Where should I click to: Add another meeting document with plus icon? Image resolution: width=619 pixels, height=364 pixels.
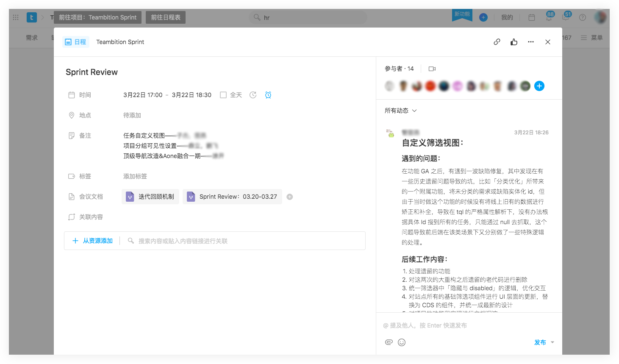pyautogui.click(x=290, y=197)
